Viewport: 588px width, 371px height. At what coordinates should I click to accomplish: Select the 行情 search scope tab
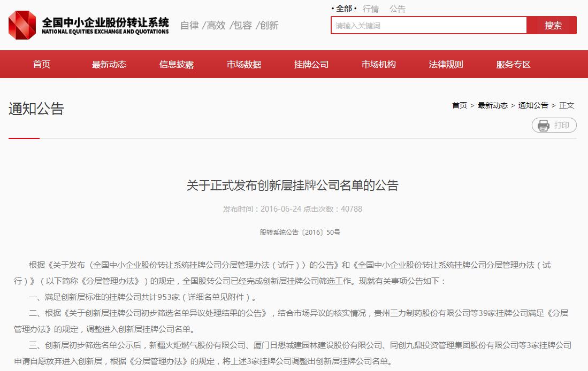pyautogui.click(x=371, y=9)
